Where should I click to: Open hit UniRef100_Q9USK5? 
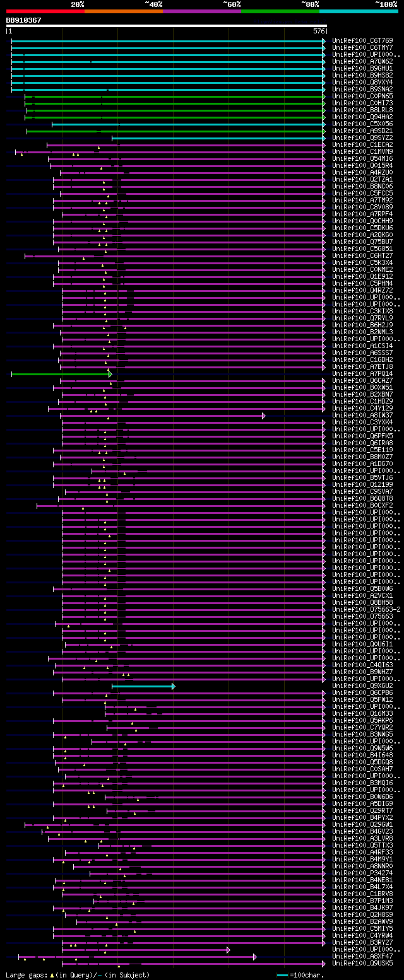[362, 963]
